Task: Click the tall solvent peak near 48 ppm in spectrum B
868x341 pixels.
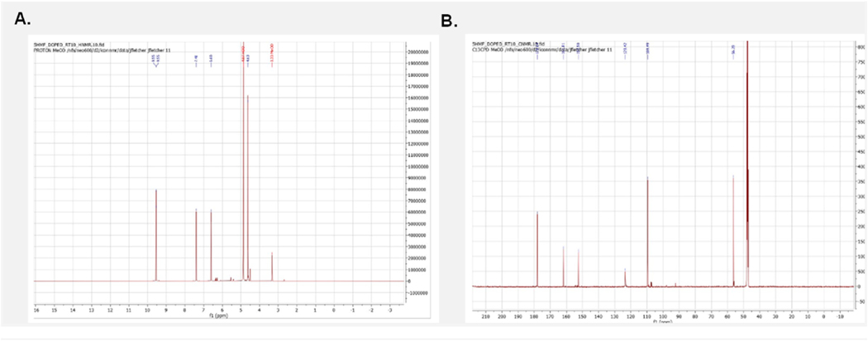Action: point(747,164)
